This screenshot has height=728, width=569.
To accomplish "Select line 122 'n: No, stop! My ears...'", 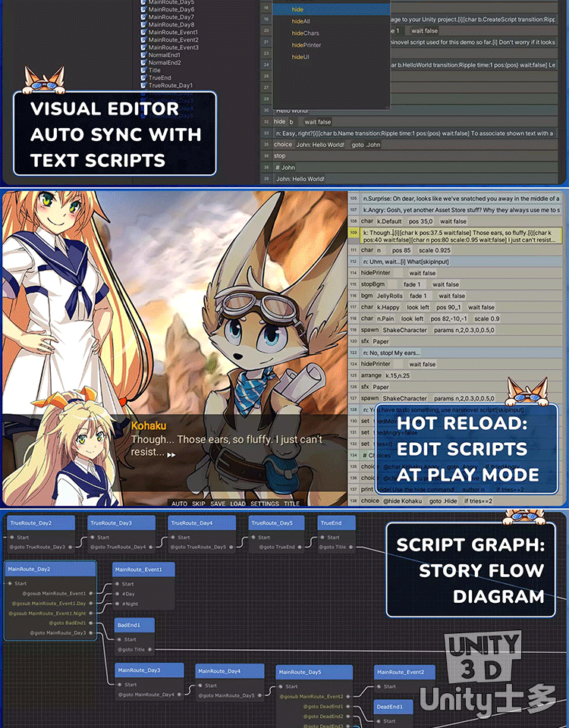I will click(461, 353).
